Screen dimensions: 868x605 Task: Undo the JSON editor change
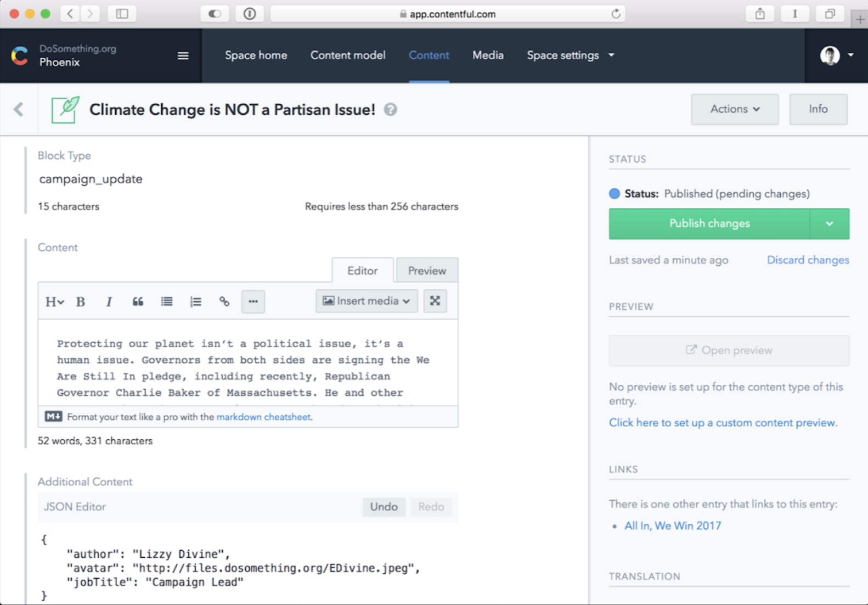[x=384, y=507]
